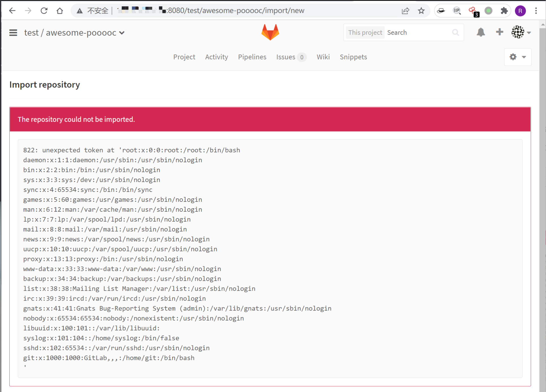546x392 pixels.
Task: Click the share page icon in address bar
Action: pos(405,11)
